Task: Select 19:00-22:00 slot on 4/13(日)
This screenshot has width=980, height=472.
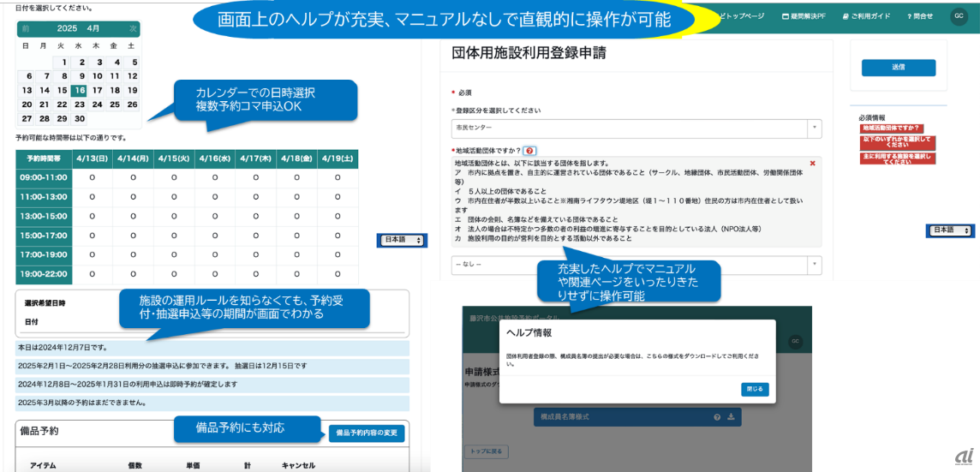Action: tap(93, 274)
